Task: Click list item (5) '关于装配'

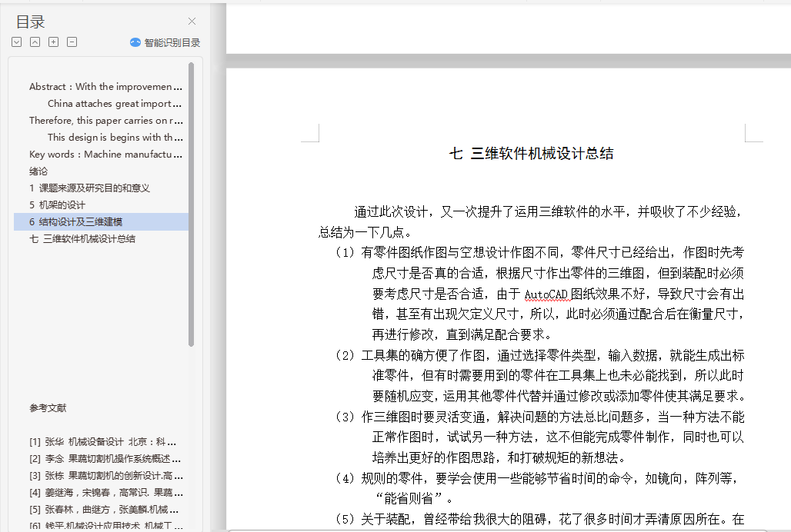Action: [x=540, y=520]
